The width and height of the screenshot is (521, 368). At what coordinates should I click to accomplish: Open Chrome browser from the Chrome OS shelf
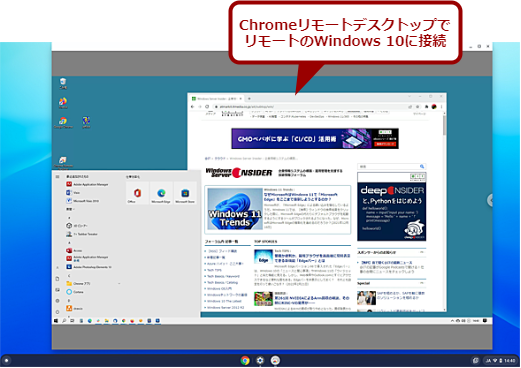point(245,360)
